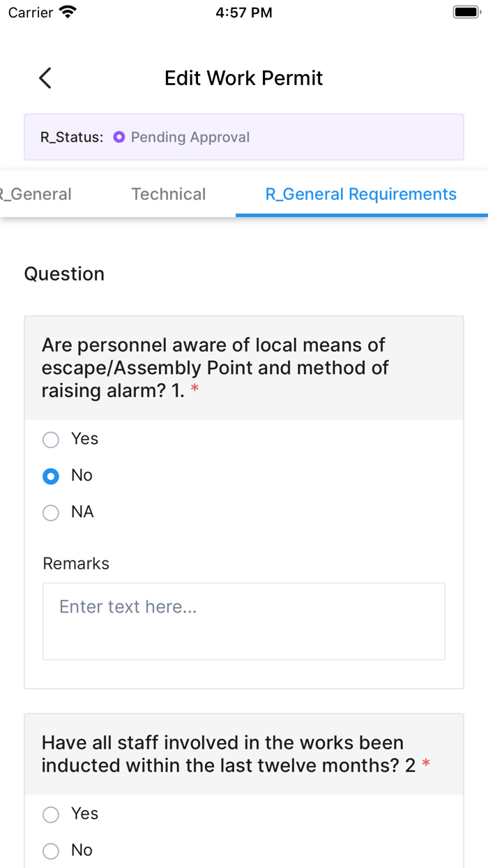Tap the back arrow to exit Edit Work Permit
Screen dimensions: 488x868
(45, 77)
